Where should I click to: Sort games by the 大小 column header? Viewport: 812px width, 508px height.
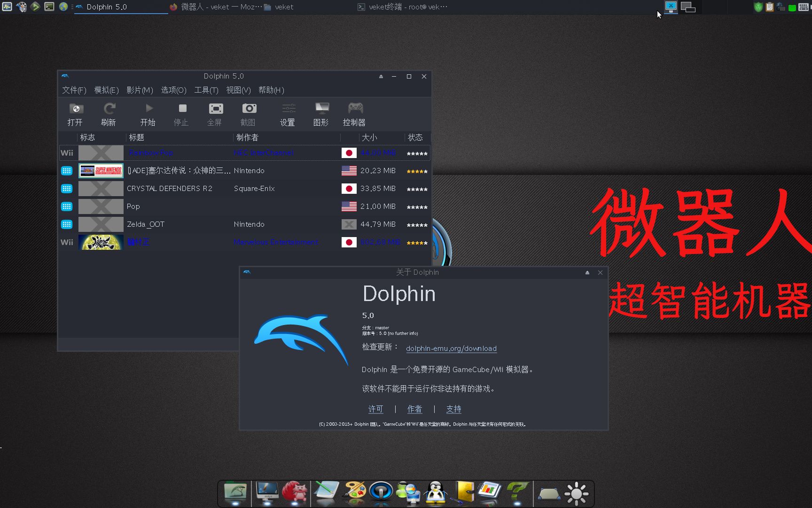coord(369,137)
